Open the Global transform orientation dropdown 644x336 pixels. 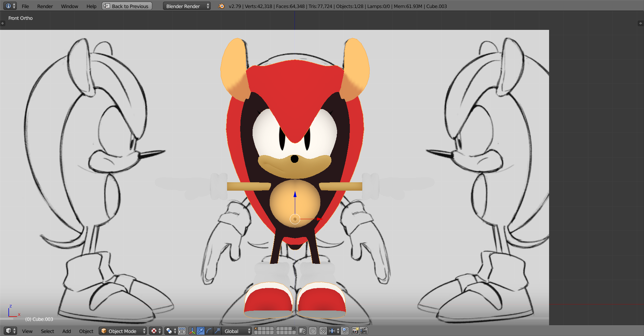pyautogui.click(x=236, y=331)
